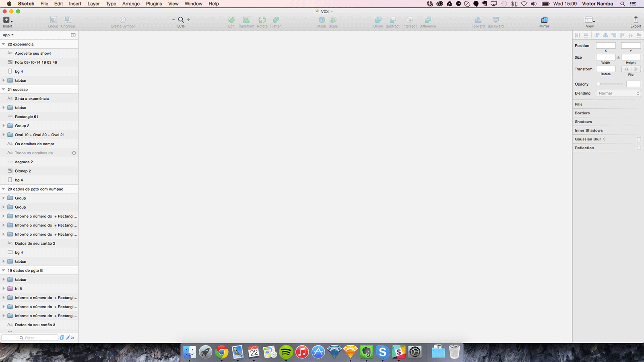This screenshot has height=362, width=644.
Task: Click the Create Symbol icon
Action: tap(123, 20)
